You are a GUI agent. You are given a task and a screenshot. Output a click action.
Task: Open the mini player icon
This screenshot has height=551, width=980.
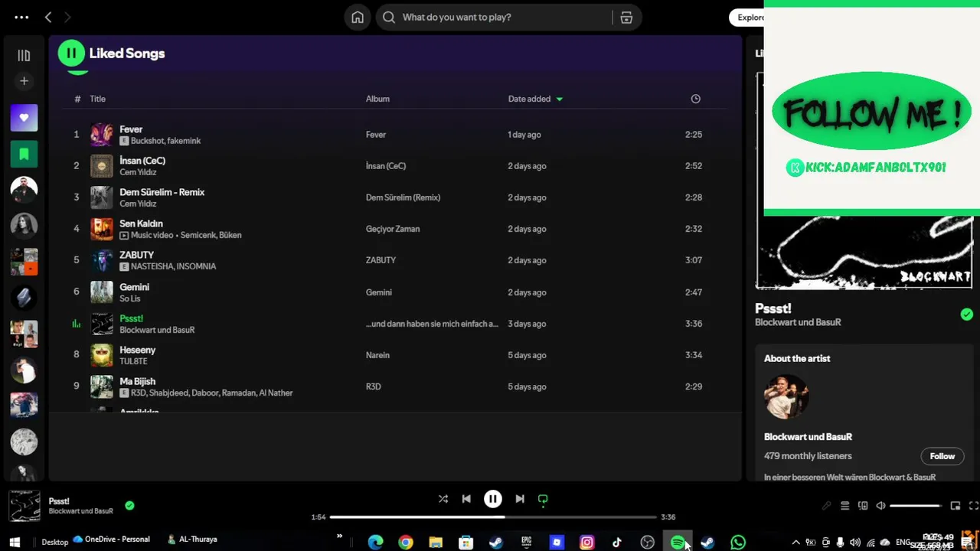pyautogui.click(x=955, y=506)
